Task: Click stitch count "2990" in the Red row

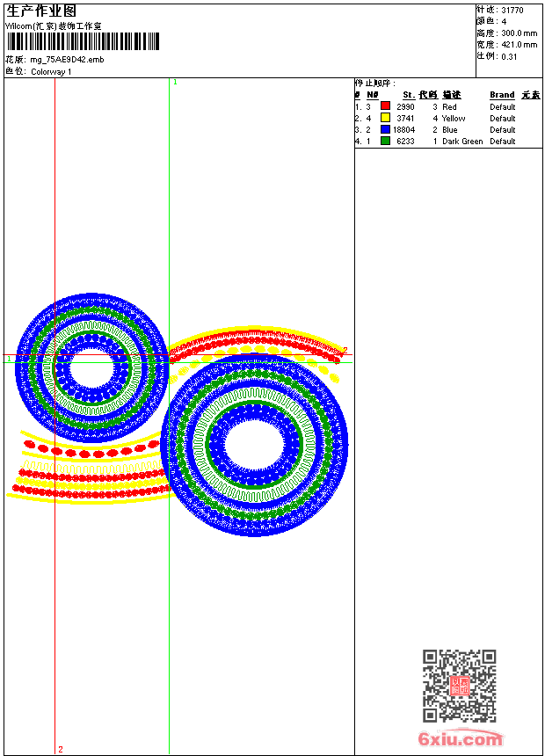Action: pyautogui.click(x=405, y=107)
